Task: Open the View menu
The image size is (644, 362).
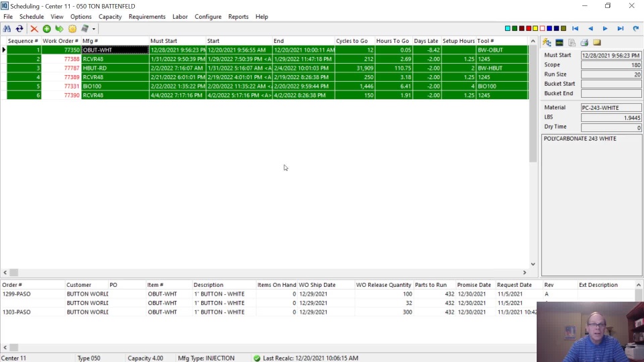Action: (x=57, y=17)
